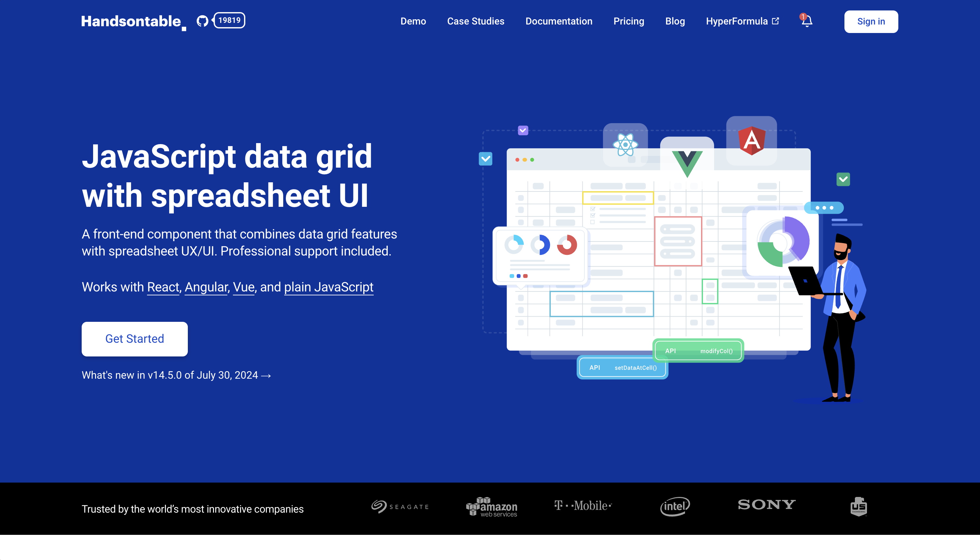Navigate to the Blog
Viewport: 980px width, 560px height.
click(x=675, y=22)
